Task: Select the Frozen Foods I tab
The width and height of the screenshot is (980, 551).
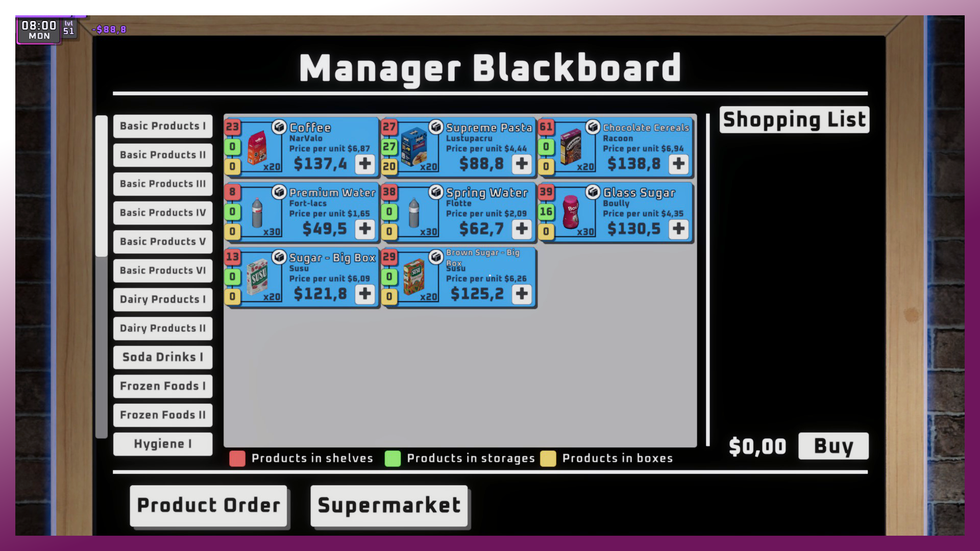Action: click(162, 386)
